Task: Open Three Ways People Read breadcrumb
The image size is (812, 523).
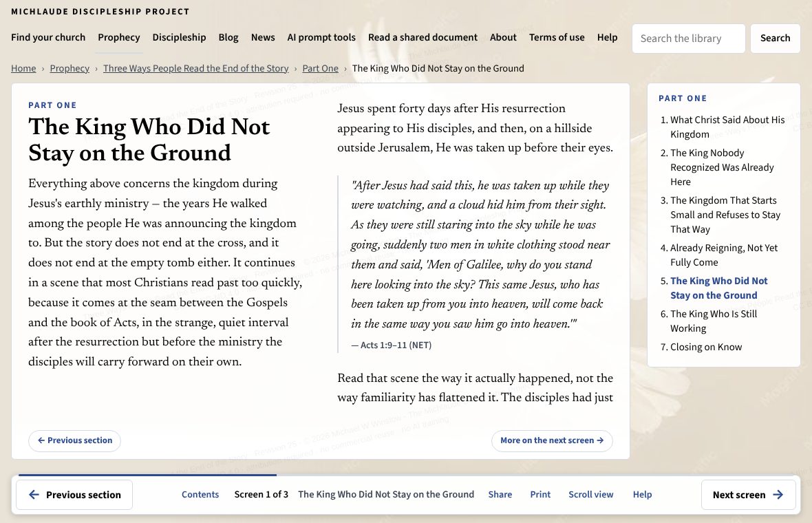Action: click(x=195, y=68)
